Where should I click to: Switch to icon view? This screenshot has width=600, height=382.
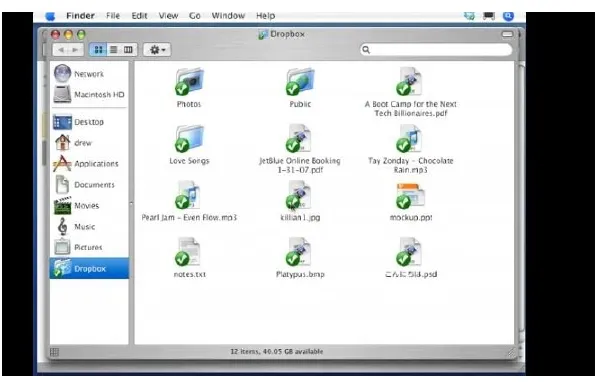pyautogui.click(x=98, y=50)
